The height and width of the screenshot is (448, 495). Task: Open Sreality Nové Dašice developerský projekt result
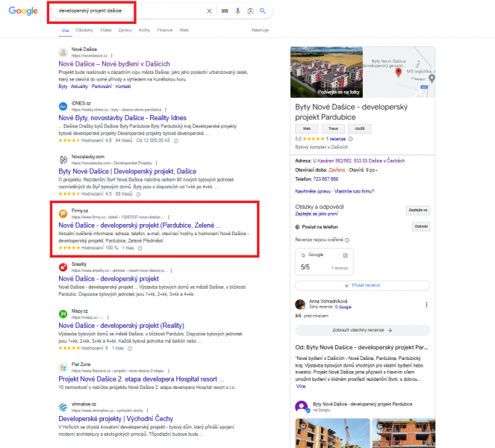[x=108, y=279]
